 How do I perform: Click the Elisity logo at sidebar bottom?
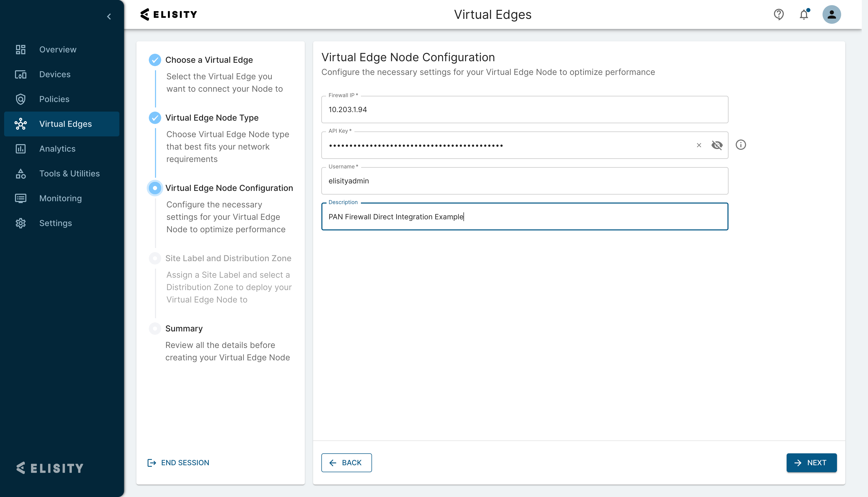click(x=50, y=468)
